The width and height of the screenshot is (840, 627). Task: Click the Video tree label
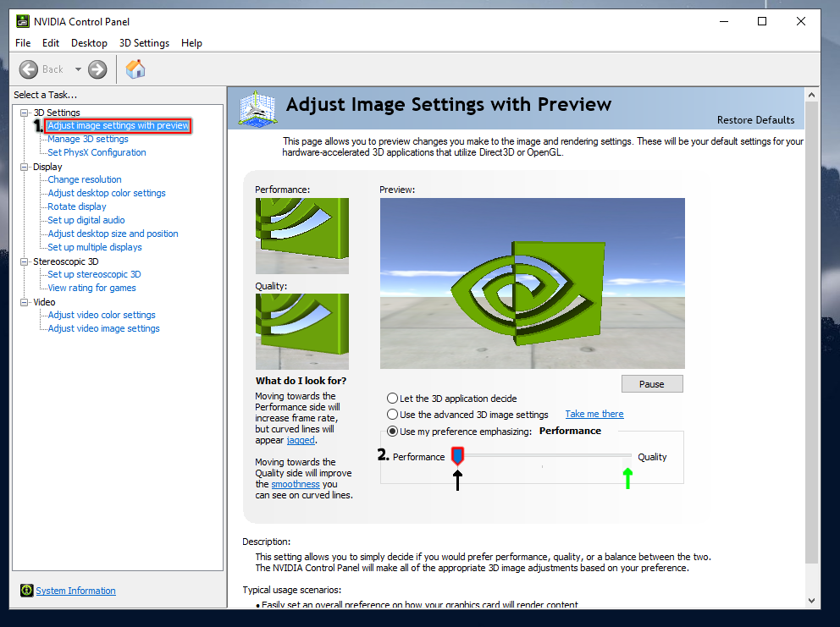45,302
